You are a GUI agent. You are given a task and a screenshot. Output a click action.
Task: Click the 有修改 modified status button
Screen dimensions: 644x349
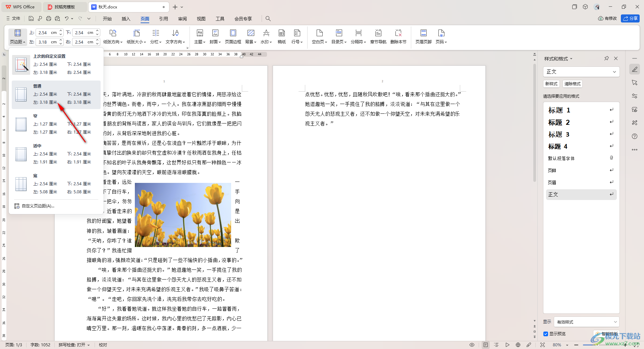coord(607,18)
